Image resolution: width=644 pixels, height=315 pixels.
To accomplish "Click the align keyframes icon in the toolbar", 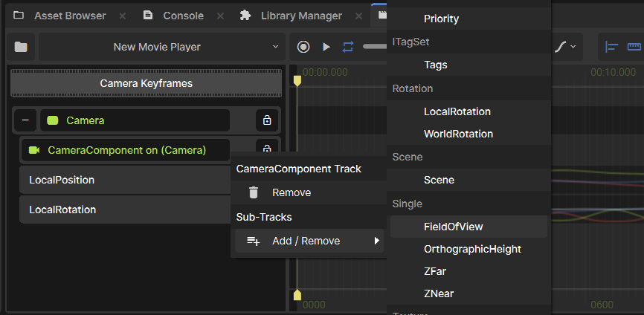I will [x=612, y=47].
